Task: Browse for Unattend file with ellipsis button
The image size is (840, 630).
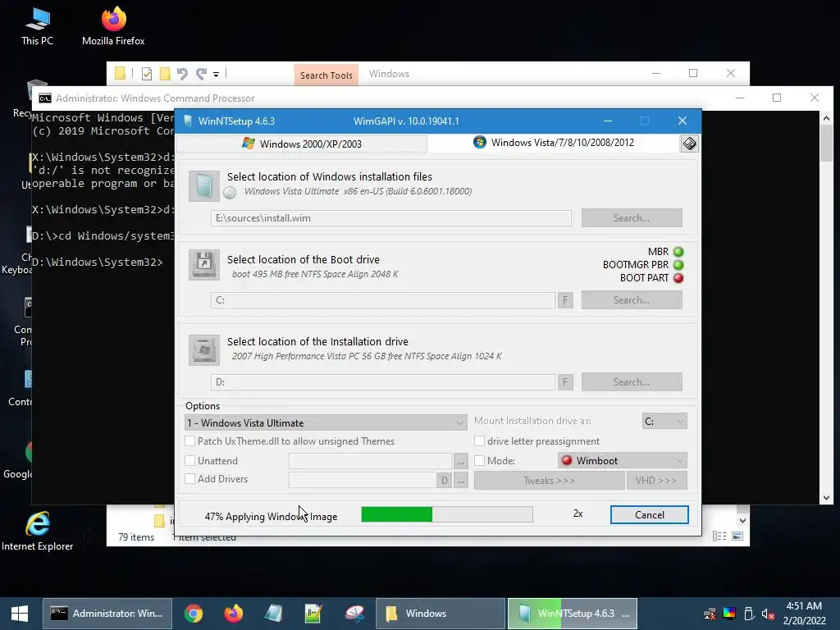Action: pyautogui.click(x=461, y=461)
